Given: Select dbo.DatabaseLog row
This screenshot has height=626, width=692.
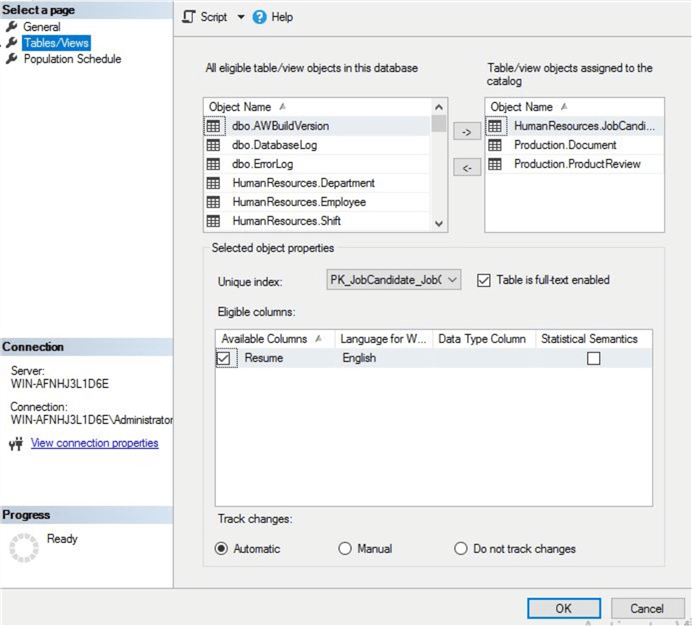Looking at the screenshot, I should pos(316,145).
